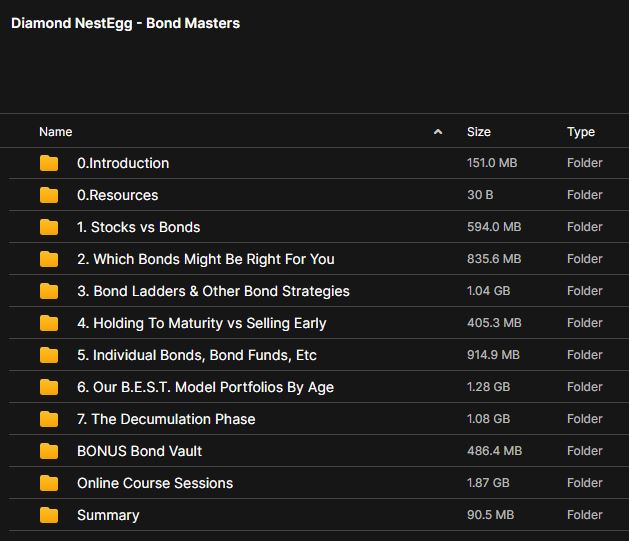The image size is (629, 541).
Task: Click the folder icon beside 0.Introduction
Action: pos(49,163)
